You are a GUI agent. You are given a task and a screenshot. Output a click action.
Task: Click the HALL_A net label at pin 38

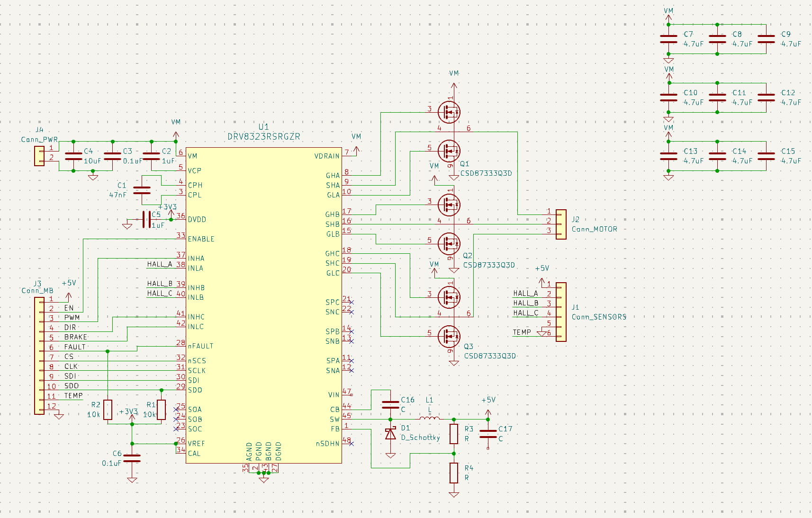tap(160, 264)
